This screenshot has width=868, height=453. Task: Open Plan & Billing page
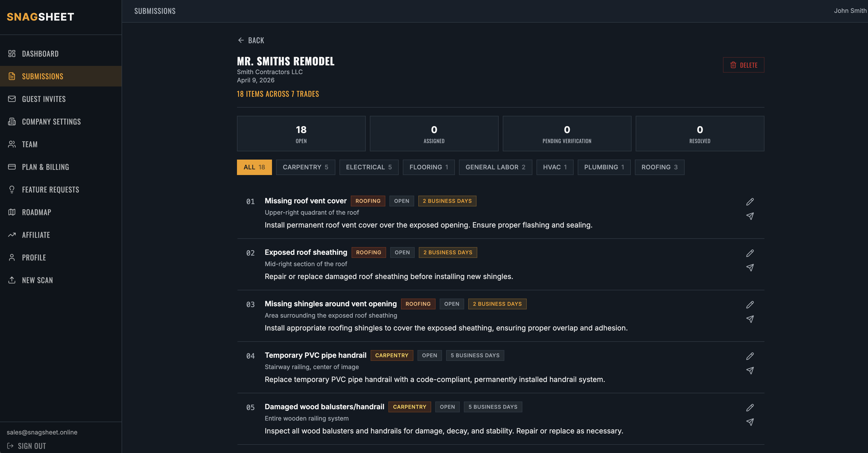pyautogui.click(x=61, y=167)
